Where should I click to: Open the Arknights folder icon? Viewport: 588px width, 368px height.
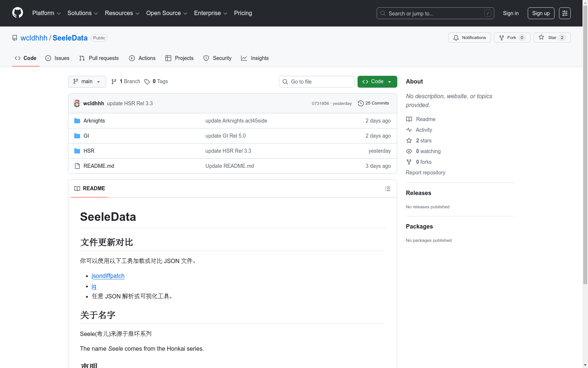77,121
